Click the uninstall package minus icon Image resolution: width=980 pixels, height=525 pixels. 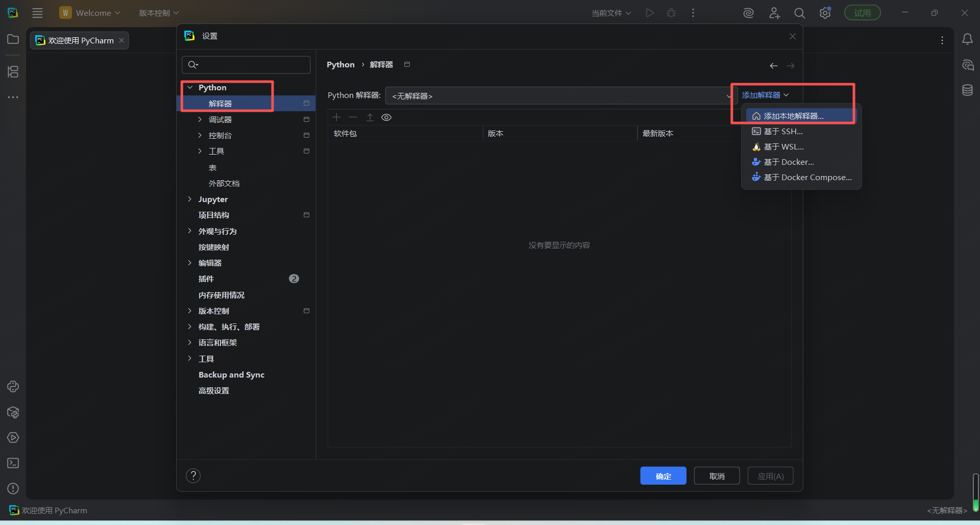click(x=353, y=117)
